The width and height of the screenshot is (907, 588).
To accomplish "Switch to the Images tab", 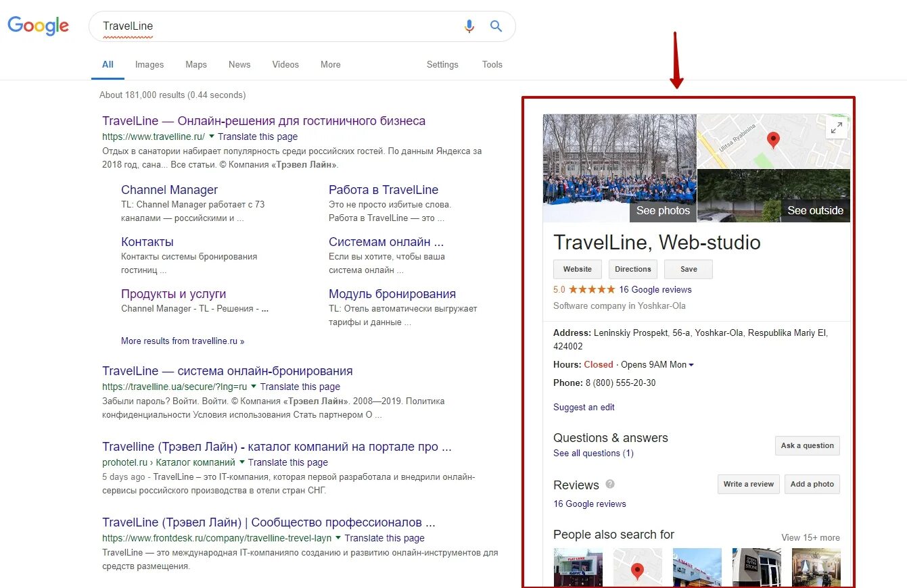I will (149, 64).
